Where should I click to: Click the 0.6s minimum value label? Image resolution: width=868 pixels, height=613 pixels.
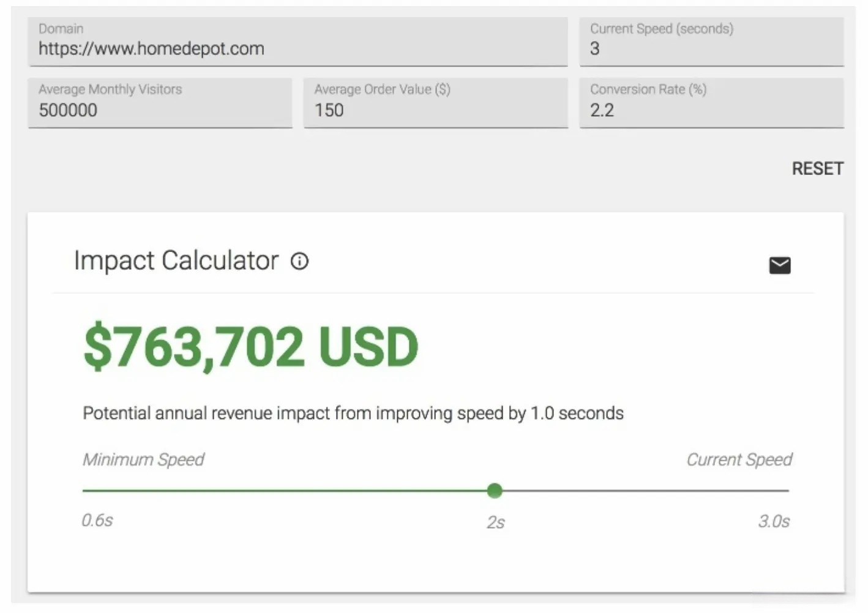click(97, 521)
